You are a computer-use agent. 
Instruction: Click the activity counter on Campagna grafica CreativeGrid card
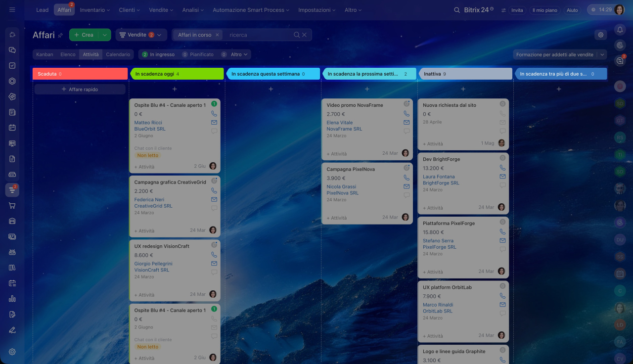214,181
